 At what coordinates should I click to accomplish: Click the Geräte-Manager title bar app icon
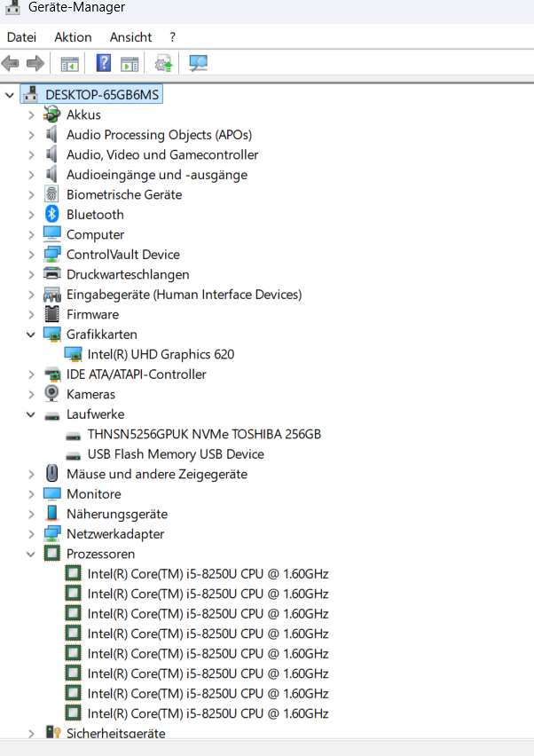coord(12,7)
